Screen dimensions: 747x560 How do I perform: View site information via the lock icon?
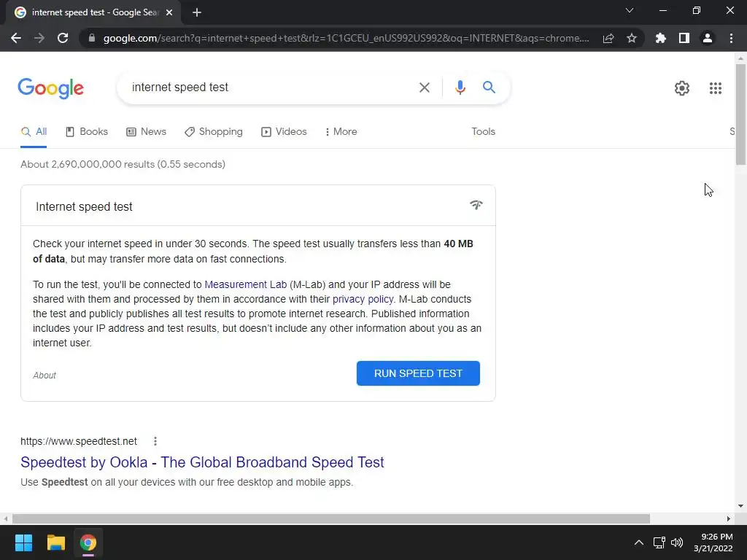point(91,38)
